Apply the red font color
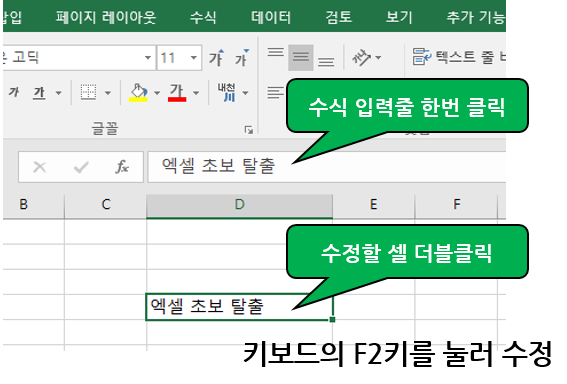Viewport: 567px width, 384px height. 177,93
